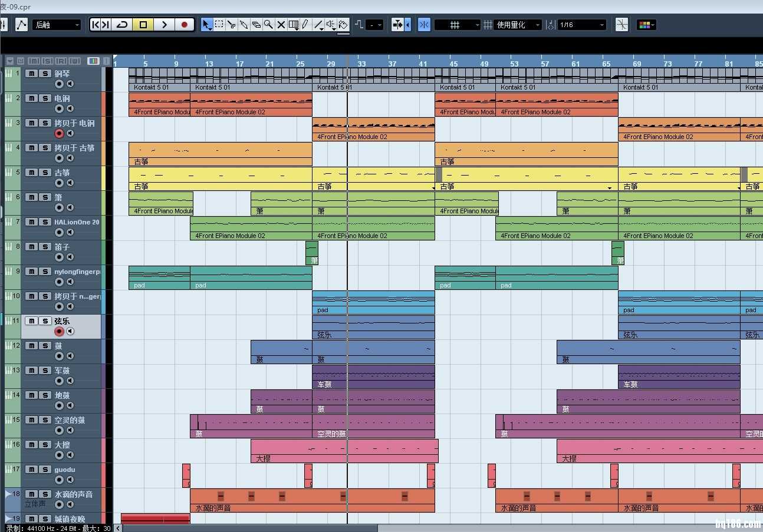Select the 笛子 track small green clip near bar 26

(x=312, y=253)
